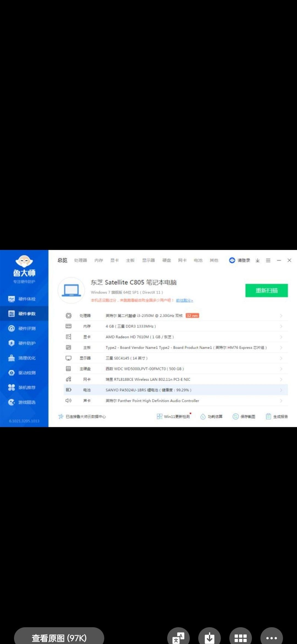Screen dimensions: 297x644
Task: Expand the 网卡 row chevron
Action: (x=281, y=380)
